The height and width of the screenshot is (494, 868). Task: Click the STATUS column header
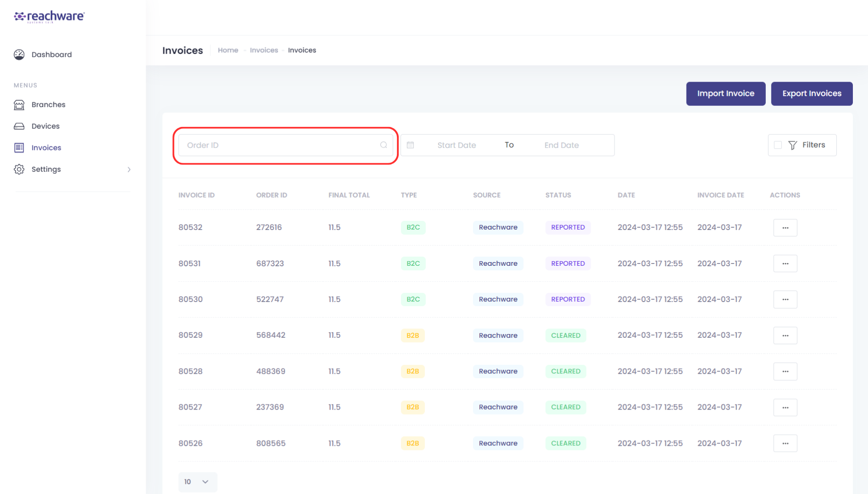click(x=558, y=195)
